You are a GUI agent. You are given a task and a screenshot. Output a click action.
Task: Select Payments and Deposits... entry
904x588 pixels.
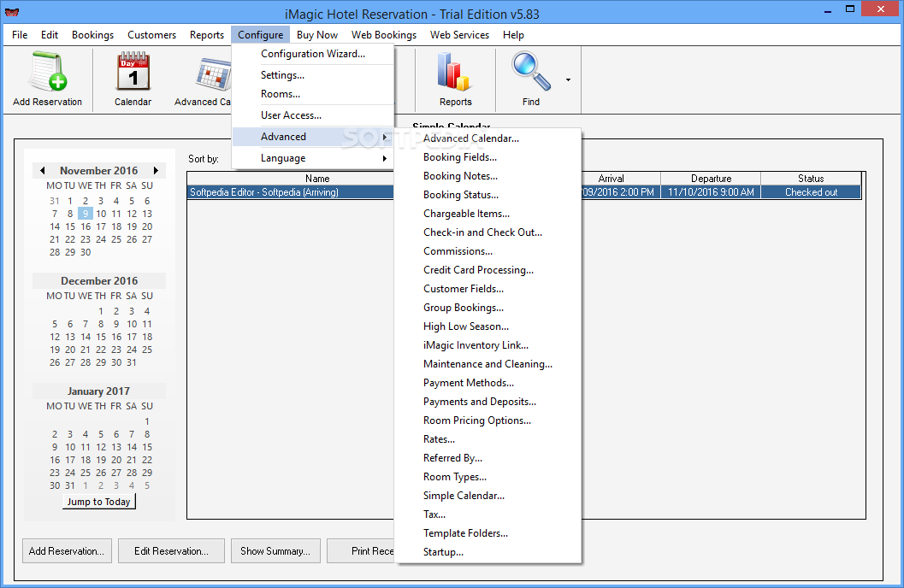[487, 402]
